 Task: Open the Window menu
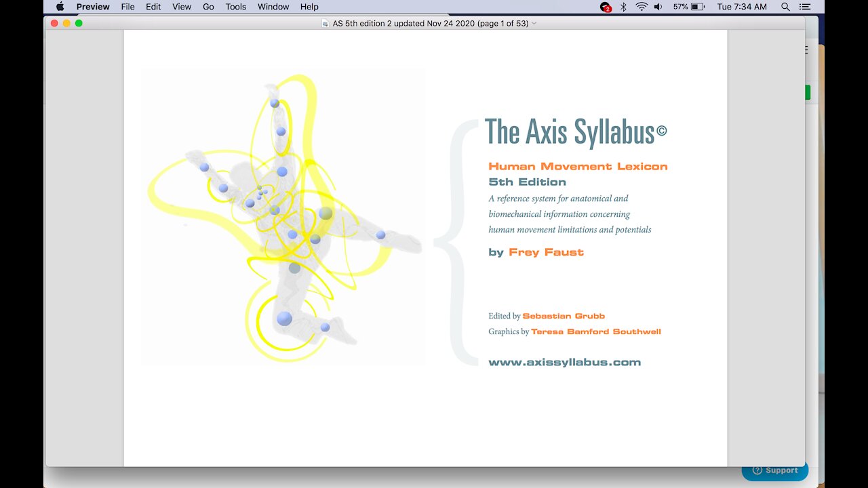pyautogui.click(x=273, y=7)
